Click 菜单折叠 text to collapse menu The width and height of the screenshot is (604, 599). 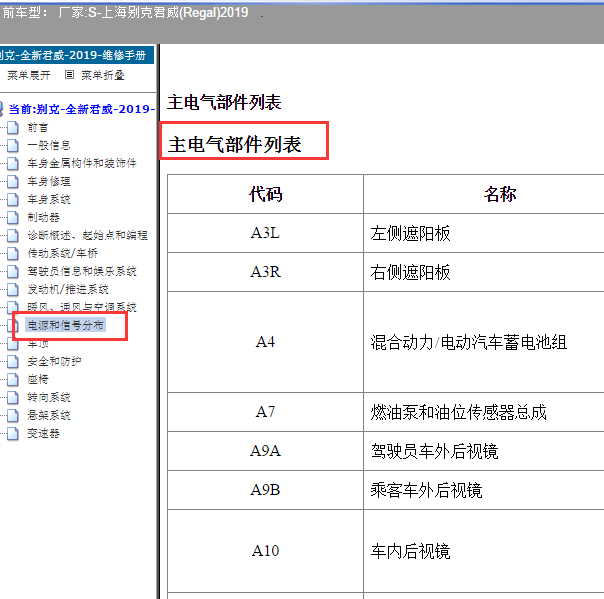point(102,75)
